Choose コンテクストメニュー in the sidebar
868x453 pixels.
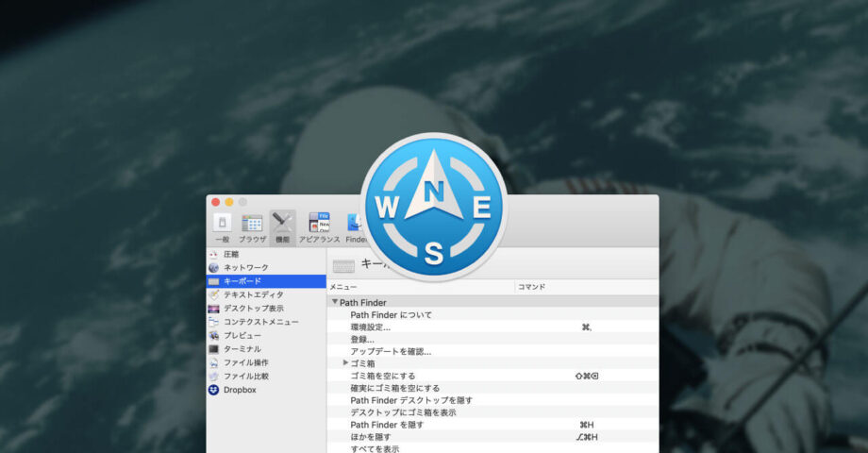(260, 322)
